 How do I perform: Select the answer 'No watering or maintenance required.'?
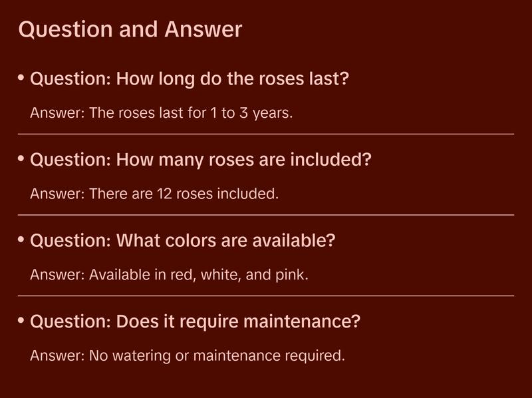[x=217, y=355]
